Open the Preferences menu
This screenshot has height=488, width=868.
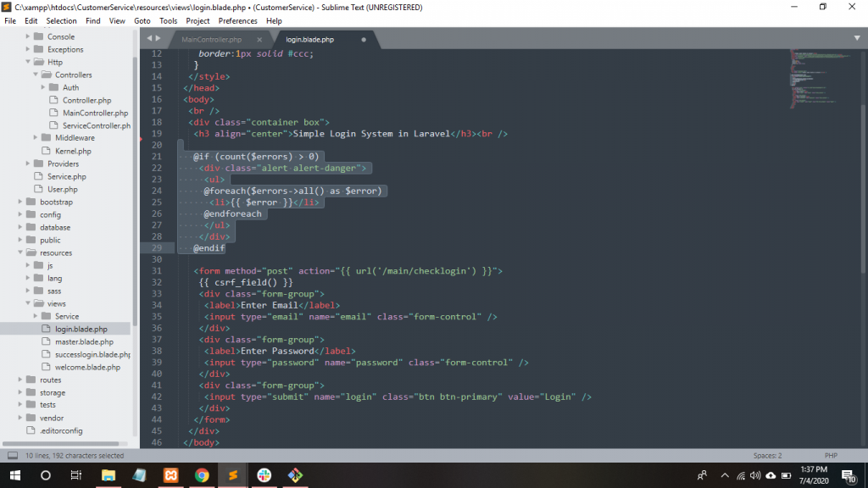point(237,20)
